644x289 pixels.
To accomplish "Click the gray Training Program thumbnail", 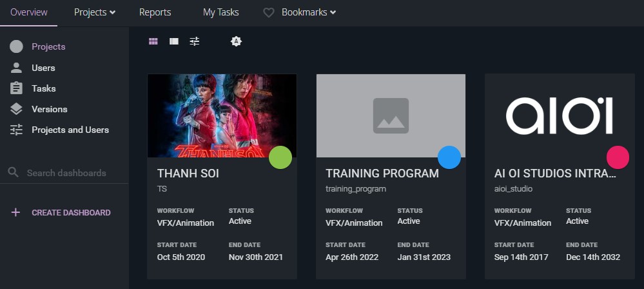I will [x=391, y=115].
